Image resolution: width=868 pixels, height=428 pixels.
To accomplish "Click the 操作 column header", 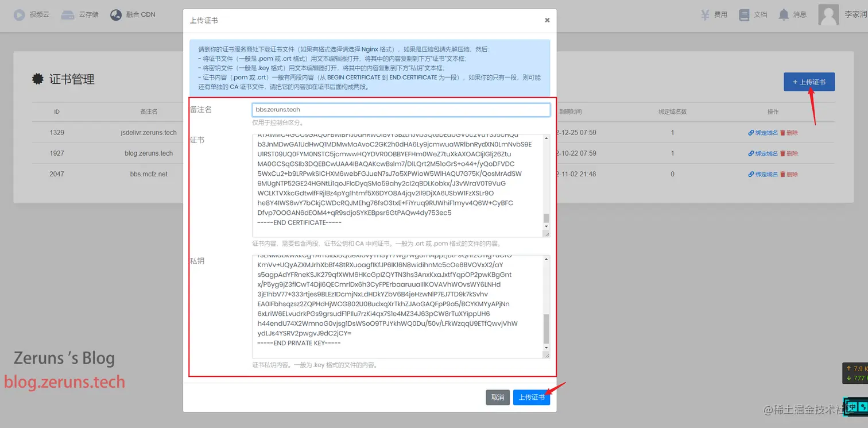I will [x=773, y=112].
